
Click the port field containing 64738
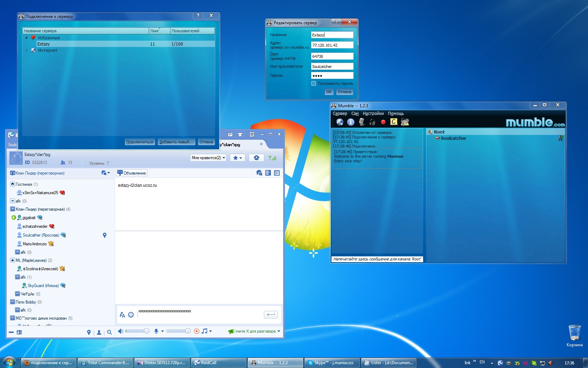(x=332, y=56)
